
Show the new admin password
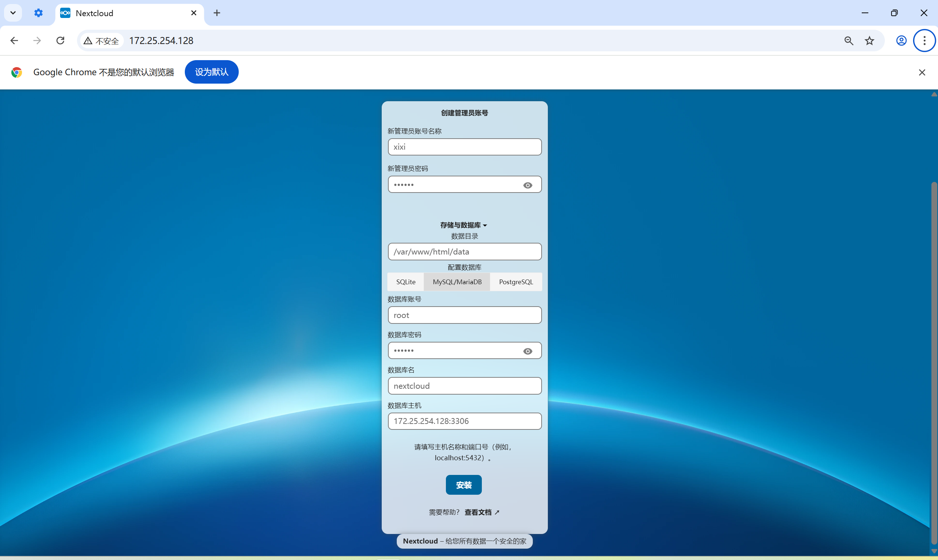(527, 185)
